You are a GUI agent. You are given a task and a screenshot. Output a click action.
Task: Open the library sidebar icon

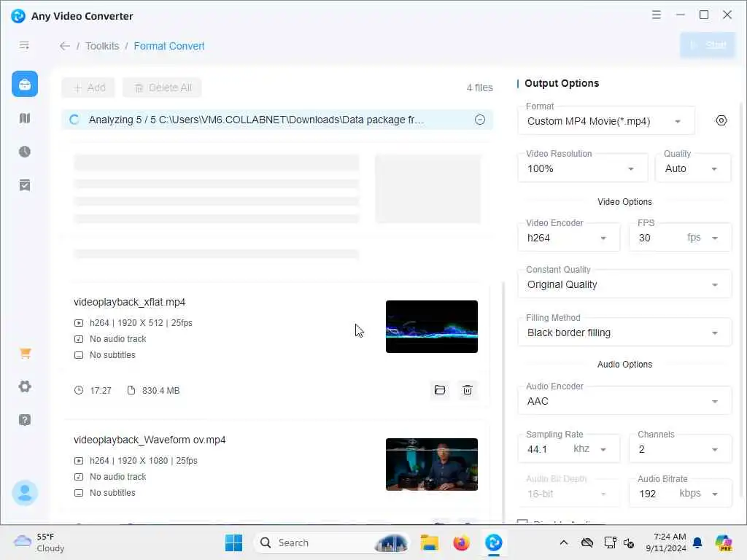[25, 118]
